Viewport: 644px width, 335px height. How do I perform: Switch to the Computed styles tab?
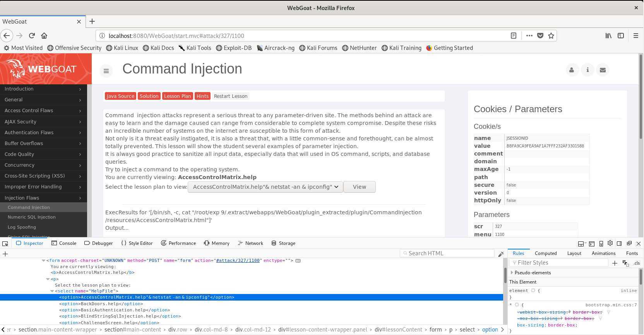tap(546, 253)
